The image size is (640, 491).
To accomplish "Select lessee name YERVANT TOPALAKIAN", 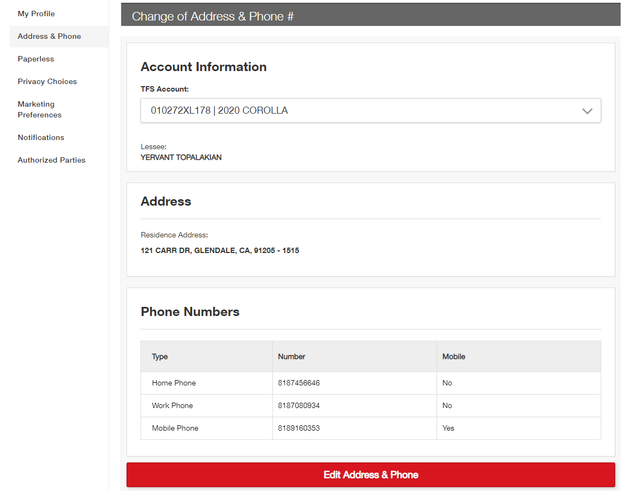I will click(181, 157).
